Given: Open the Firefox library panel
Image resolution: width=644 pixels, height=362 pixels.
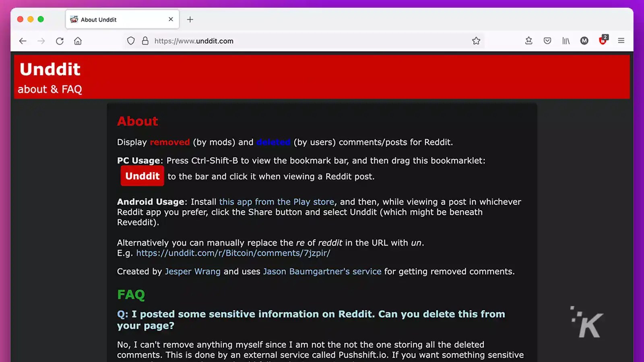Looking at the screenshot, I should (x=566, y=41).
